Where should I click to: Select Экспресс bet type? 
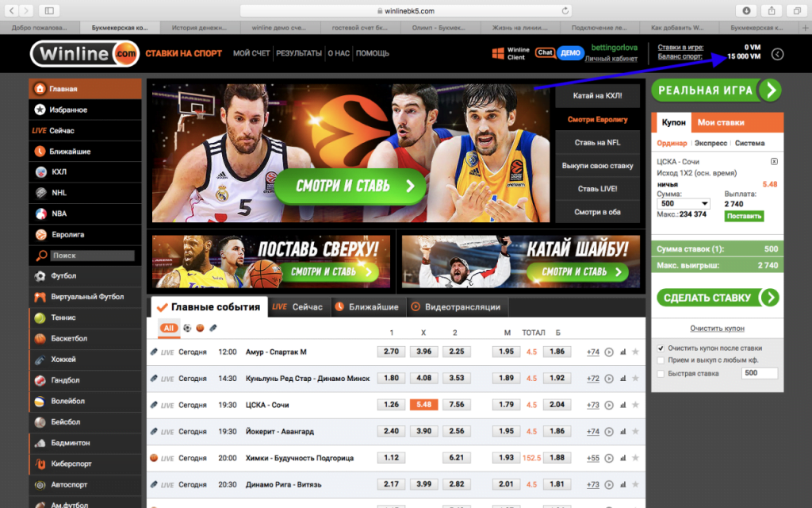point(710,143)
